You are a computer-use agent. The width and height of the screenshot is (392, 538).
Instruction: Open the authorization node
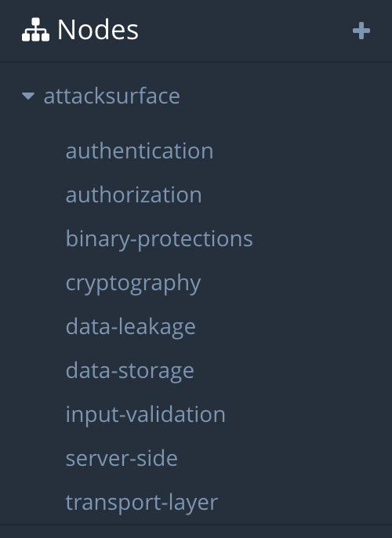tap(134, 194)
